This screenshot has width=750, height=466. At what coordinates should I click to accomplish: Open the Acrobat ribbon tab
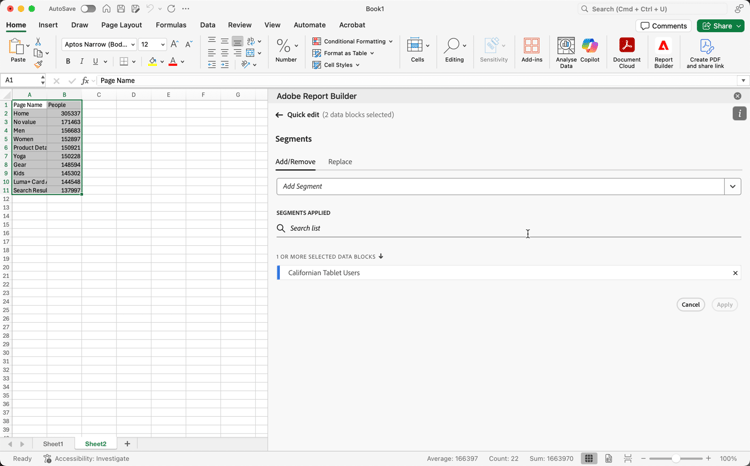352,25
